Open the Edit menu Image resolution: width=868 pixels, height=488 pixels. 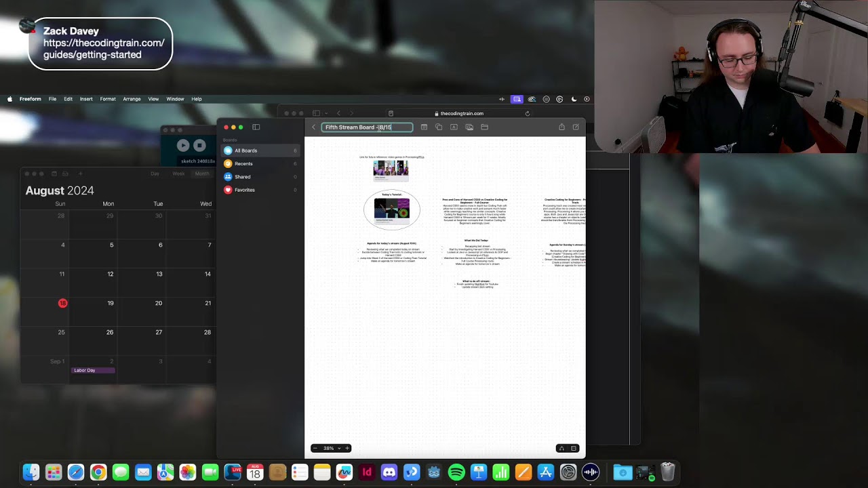pyautogui.click(x=68, y=99)
